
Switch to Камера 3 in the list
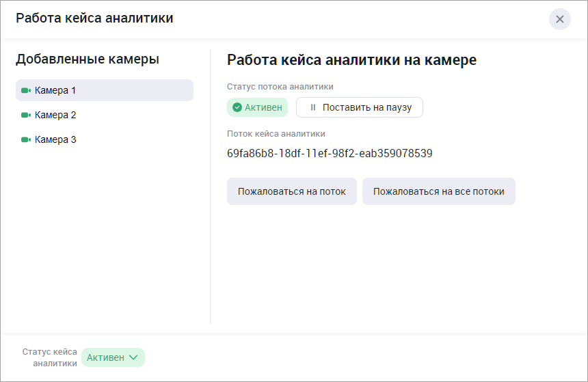click(x=56, y=139)
